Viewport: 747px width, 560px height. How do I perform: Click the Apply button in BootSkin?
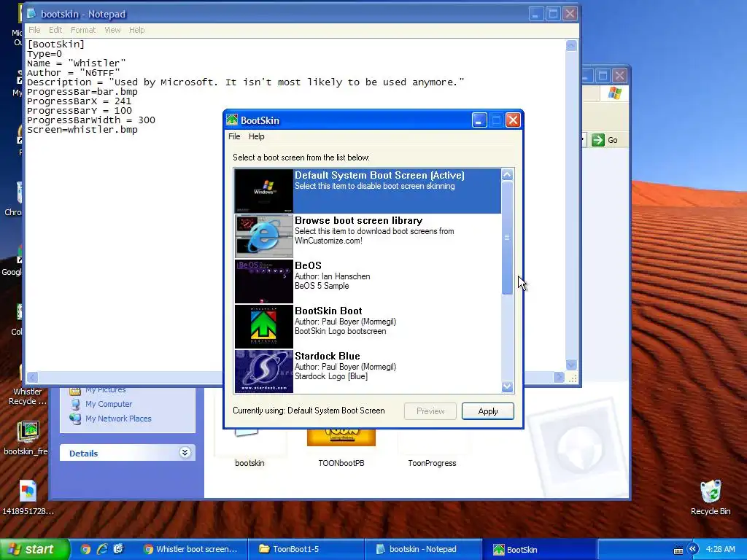pyautogui.click(x=488, y=411)
